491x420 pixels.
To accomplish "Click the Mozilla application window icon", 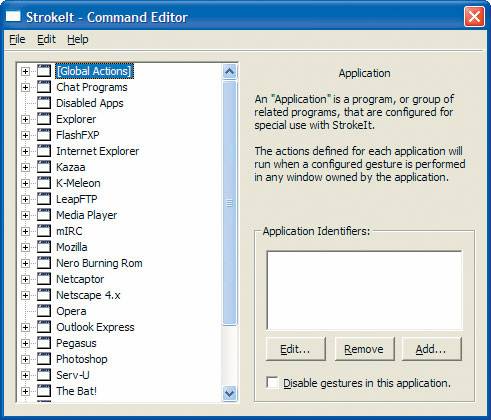I will pyautogui.click(x=44, y=247).
